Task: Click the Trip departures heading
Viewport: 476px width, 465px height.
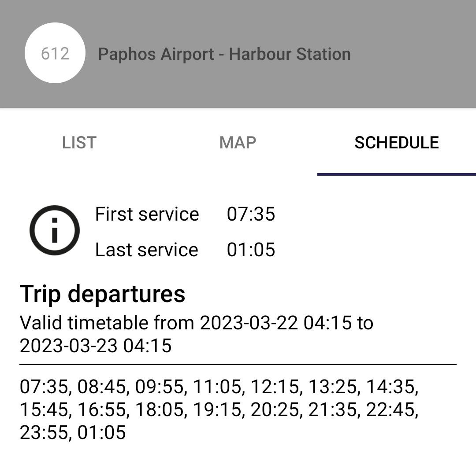Action: click(x=102, y=294)
